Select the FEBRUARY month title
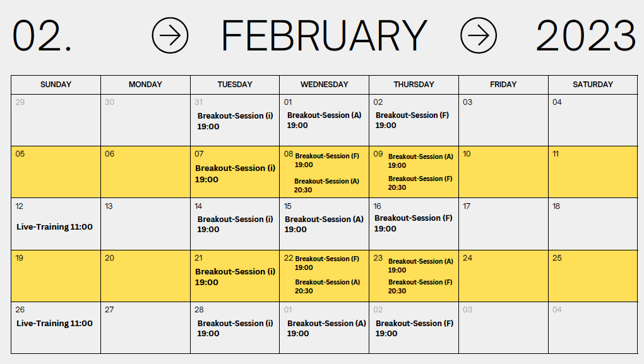This screenshot has width=644, height=364. [324, 36]
